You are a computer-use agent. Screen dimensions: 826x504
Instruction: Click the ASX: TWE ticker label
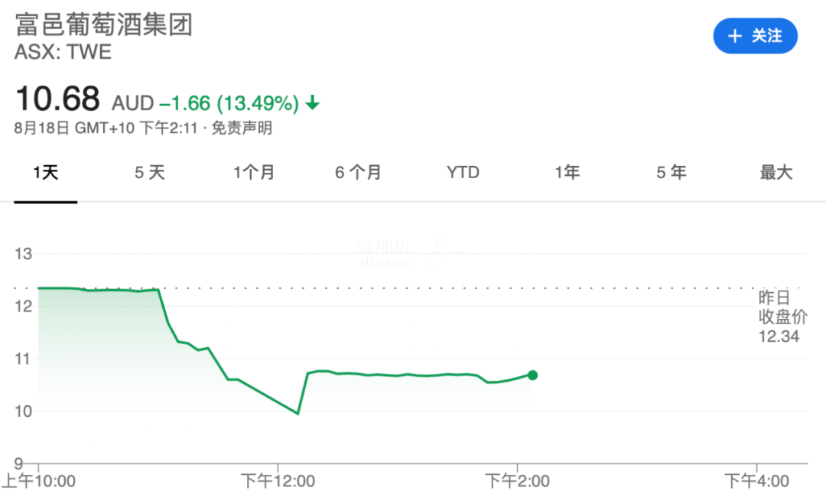(63, 52)
